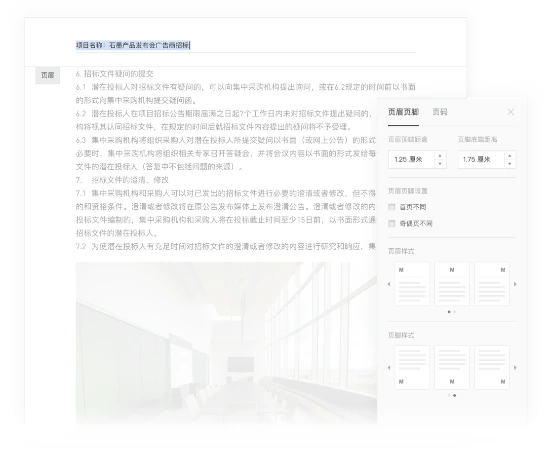
Task: Choose header style with right-aligned N
Action: 492,284
